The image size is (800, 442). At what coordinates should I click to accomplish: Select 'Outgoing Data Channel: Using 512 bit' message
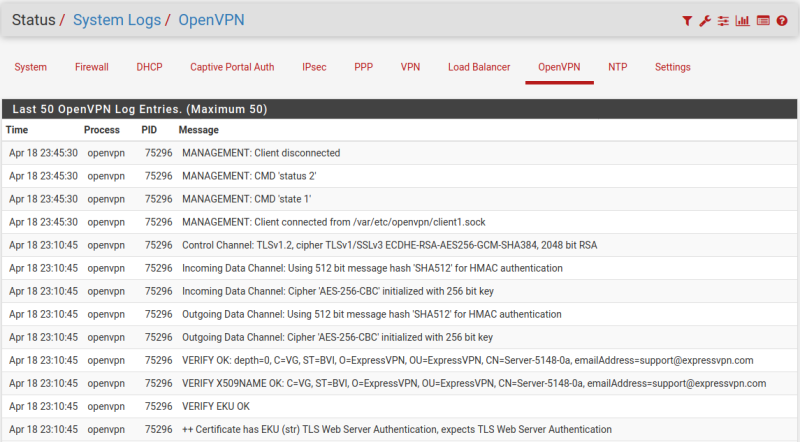371,314
